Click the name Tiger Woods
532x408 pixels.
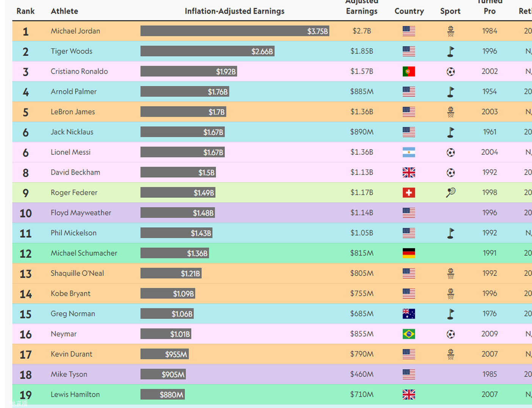point(72,51)
